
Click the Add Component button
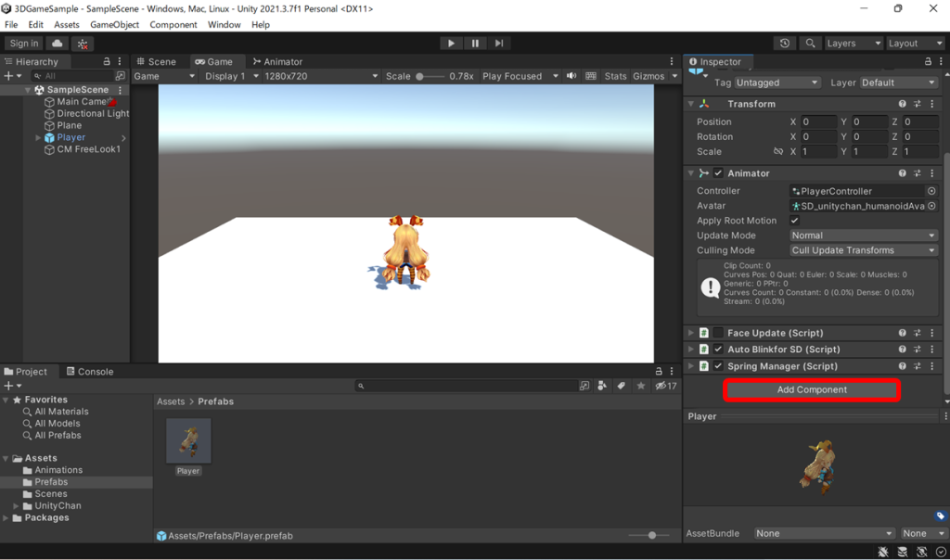811,389
